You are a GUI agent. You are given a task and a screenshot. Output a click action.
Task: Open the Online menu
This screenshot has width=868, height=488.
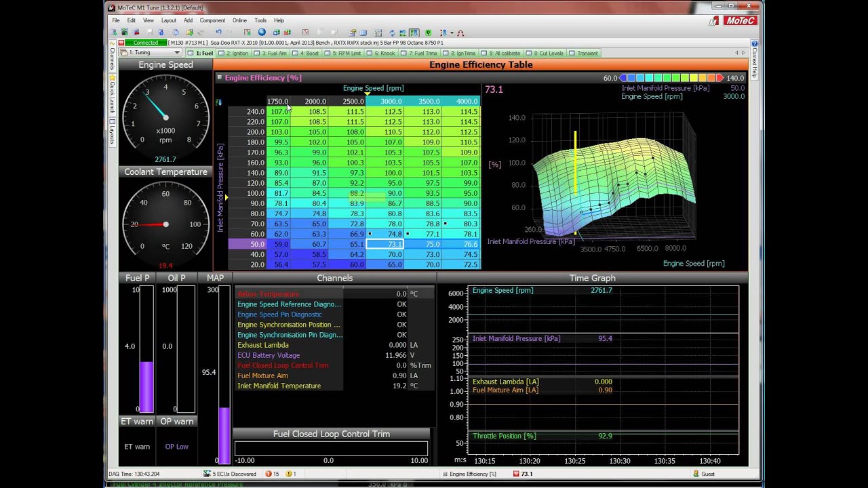click(239, 20)
